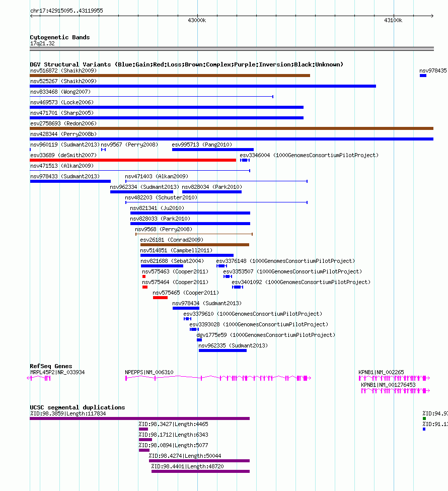Select the nsv525267 (Shaikh2009) blue gain bar

203,86
